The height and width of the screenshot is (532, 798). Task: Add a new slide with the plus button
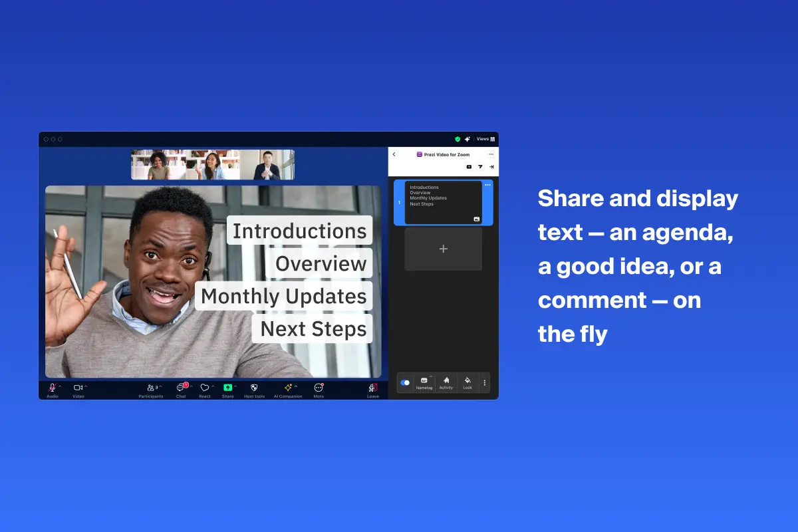tap(443, 248)
